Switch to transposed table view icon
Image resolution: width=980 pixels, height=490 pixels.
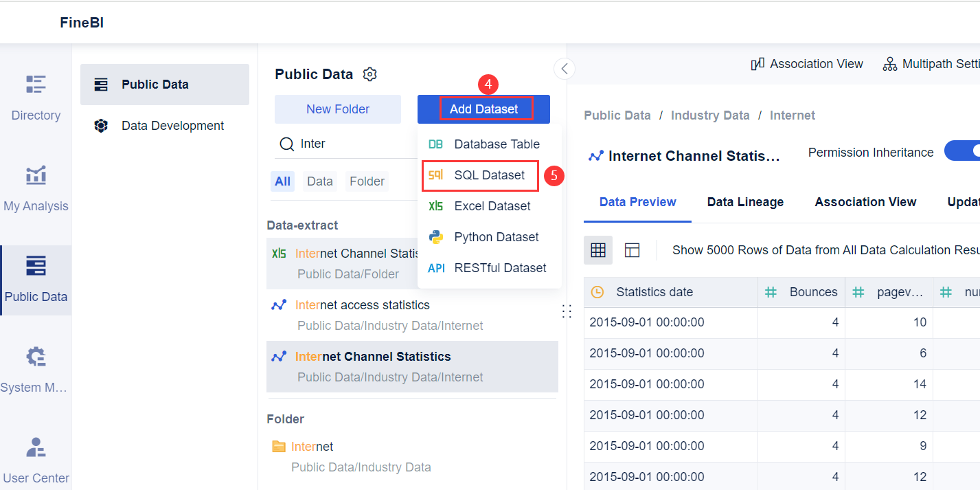click(x=632, y=250)
